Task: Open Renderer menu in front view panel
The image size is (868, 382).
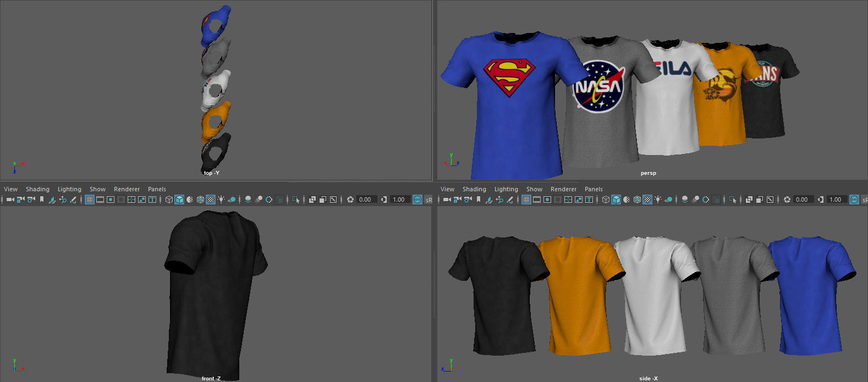Action: tap(127, 189)
